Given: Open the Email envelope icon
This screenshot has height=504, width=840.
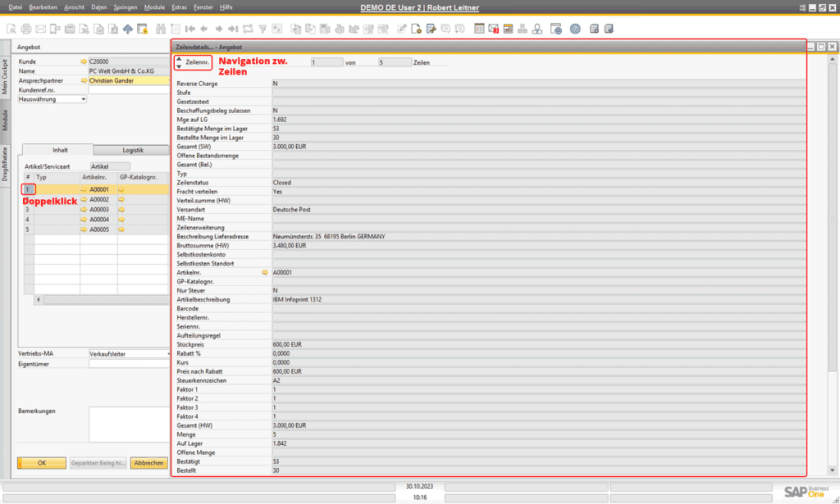Looking at the screenshot, I should pos(40,29).
